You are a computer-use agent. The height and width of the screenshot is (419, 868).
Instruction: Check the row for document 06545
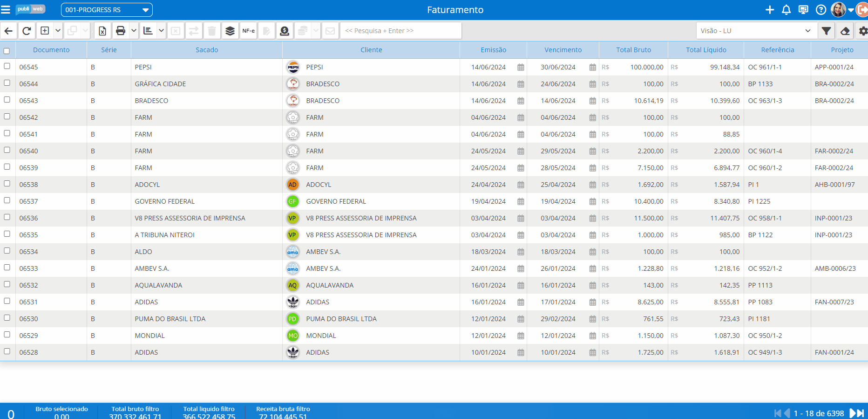7,66
